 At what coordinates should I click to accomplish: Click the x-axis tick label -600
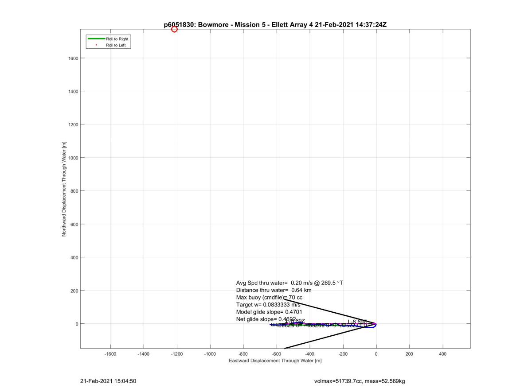point(276,354)
